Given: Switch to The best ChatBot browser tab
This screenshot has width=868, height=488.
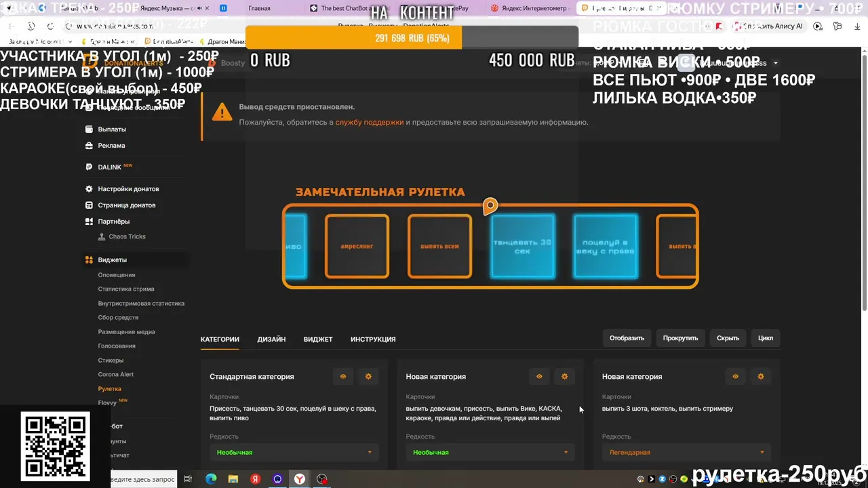Looking at the screenshot, I should (x=343, y=8).
